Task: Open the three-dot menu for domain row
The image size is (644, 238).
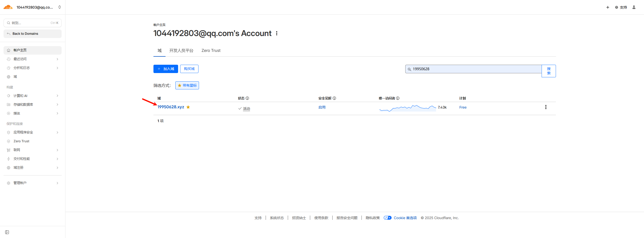Action: click(x=546, y=107)
